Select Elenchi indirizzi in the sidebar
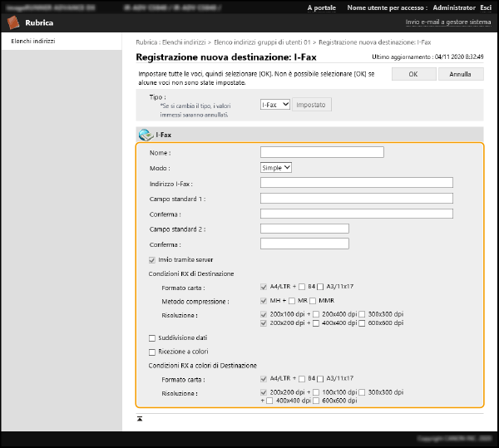The image size is (499, 448). pyautogui.click(x=33, y=41)
